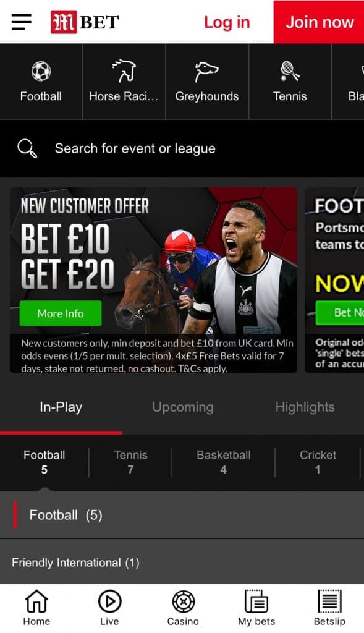Filter in-play by Basketball 4
Viewport: 364px width, 633px height.
point(224,462)
